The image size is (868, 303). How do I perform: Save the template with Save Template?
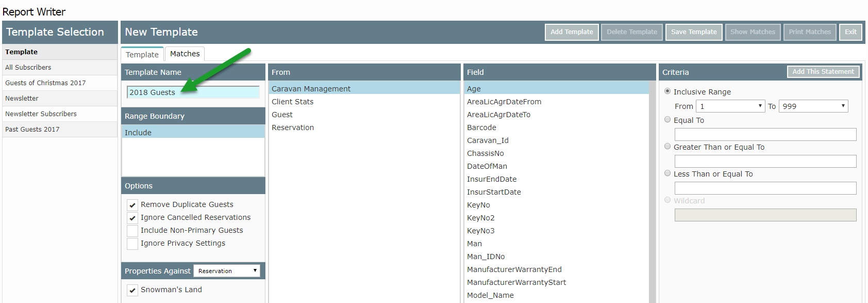tap(694, 32)
